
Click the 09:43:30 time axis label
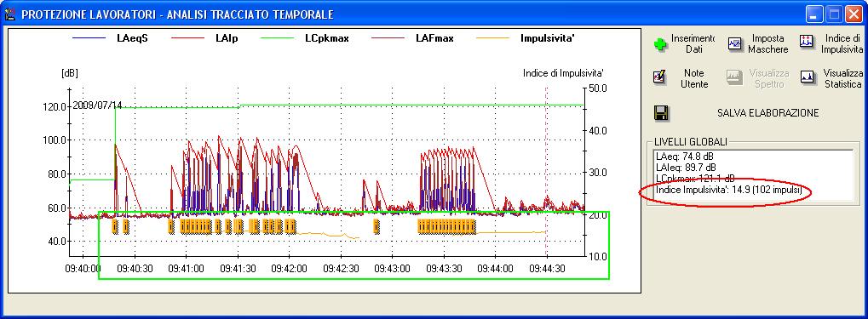(x=444, y=269)
